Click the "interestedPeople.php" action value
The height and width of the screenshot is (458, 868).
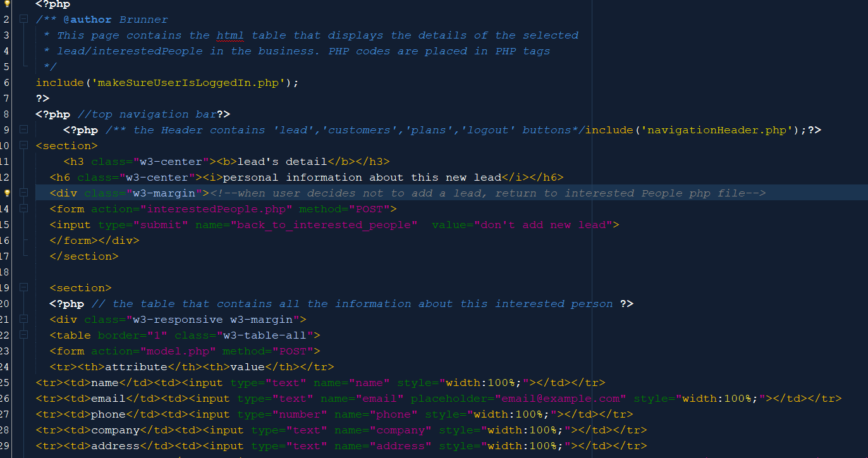pos(216,209)
